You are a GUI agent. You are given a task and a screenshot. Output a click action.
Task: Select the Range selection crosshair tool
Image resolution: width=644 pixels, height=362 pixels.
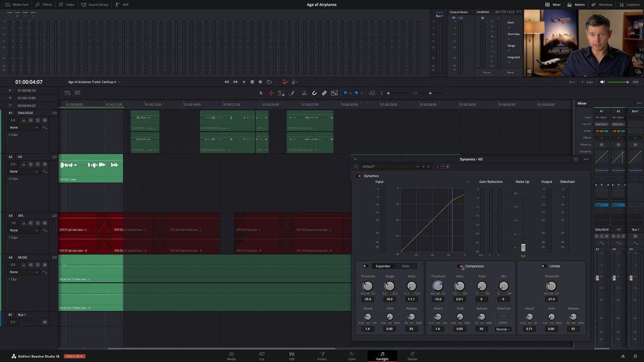[x=271, y=93]
